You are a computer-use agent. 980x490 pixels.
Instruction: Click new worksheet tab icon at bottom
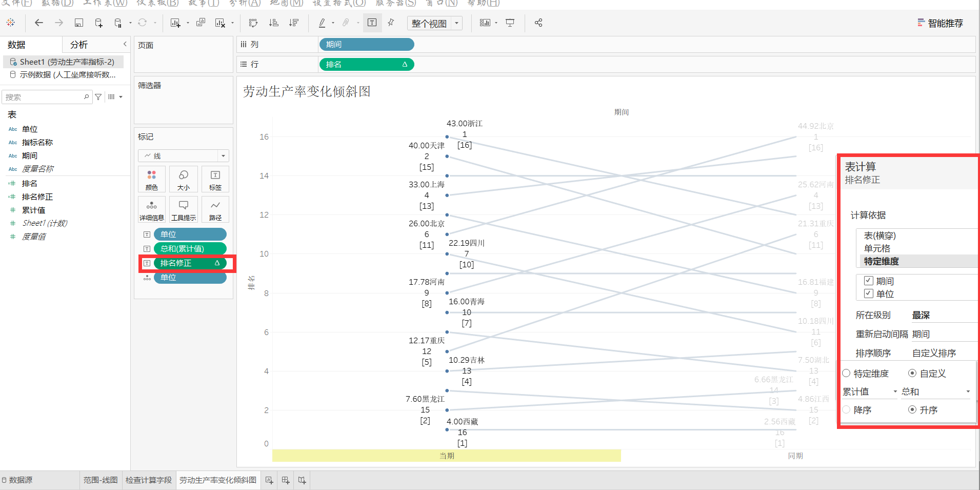coord(269,480)
